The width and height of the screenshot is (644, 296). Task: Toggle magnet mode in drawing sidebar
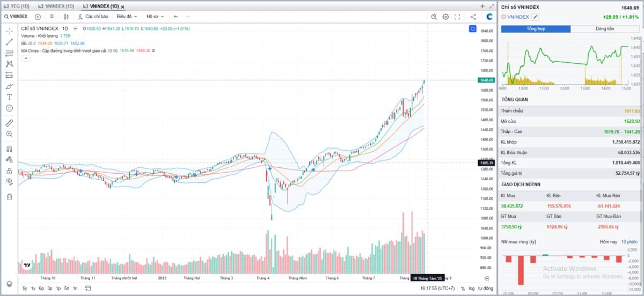(x=9, y=149)
